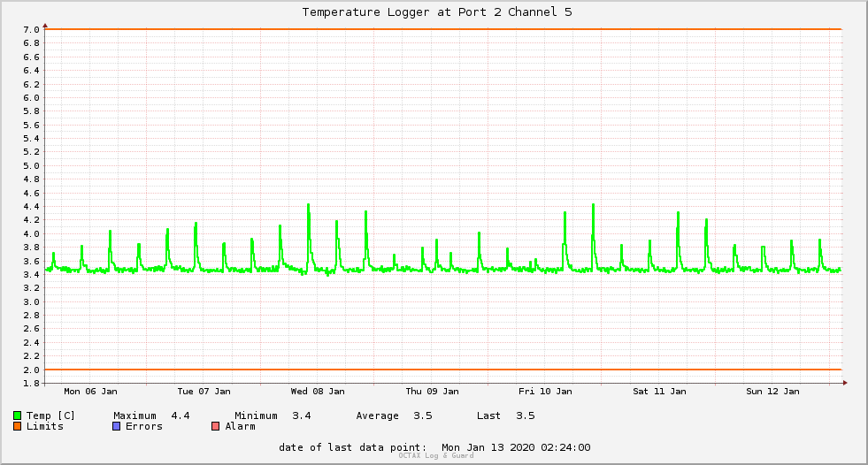Click the 3.4 y-axis tick label

[x=32, y=275]
